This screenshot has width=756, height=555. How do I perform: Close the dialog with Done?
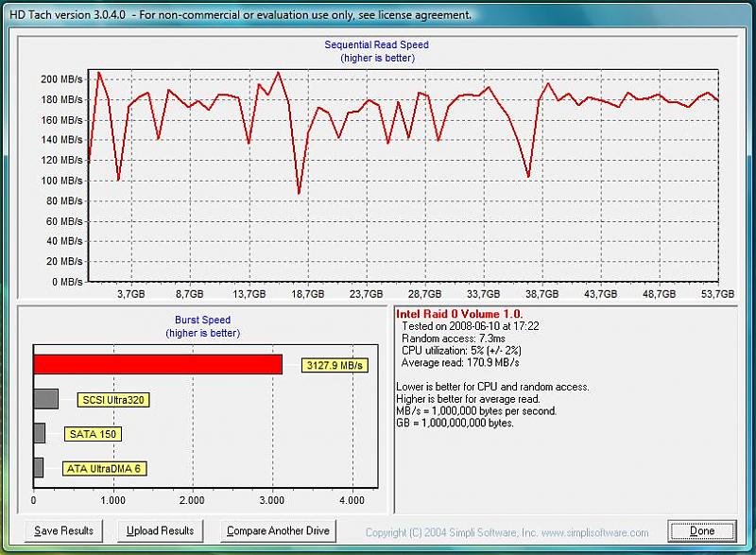pyautogui.click(x=702, y=531)
